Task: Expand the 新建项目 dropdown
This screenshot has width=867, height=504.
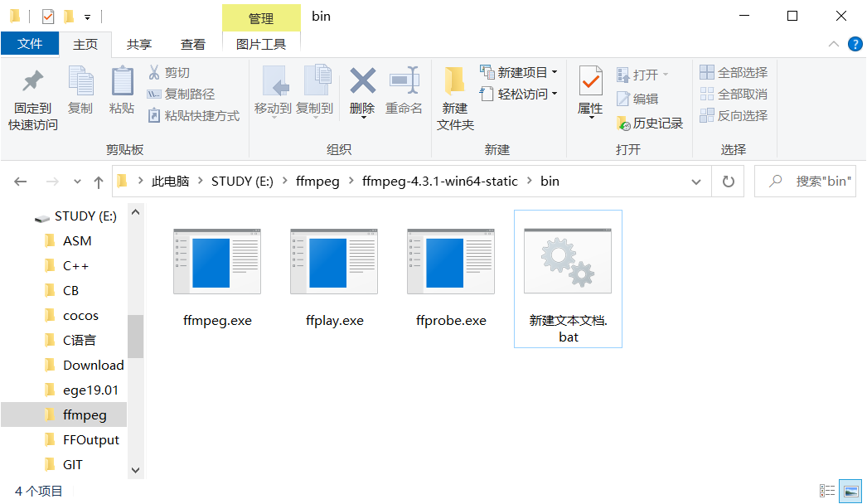Action: coord(555,72)
